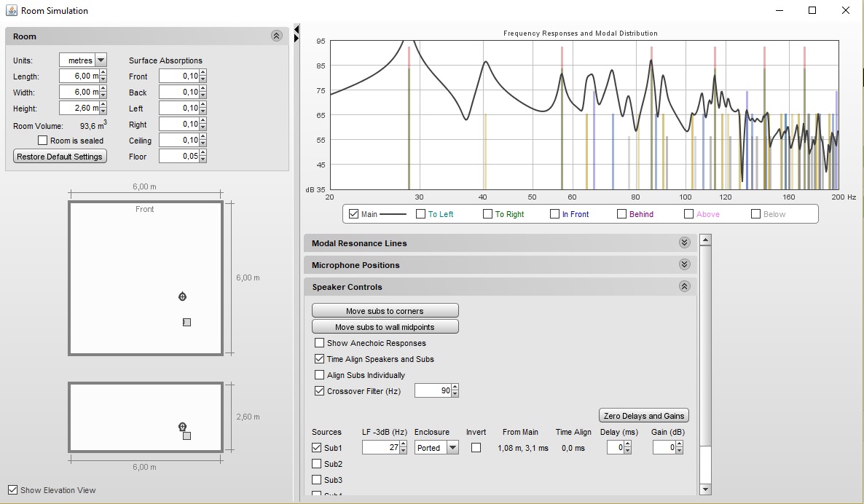Viewport: 864px width, 504px height.
Task: Uncheck Time Align Speakers and Subs
Action: pos(319,358)
